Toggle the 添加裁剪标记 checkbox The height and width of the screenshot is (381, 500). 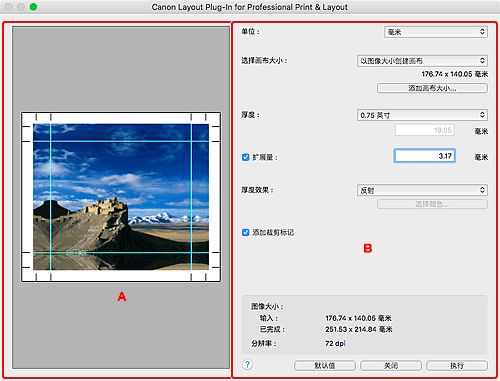pyautogui.click(x=246, y=232)
